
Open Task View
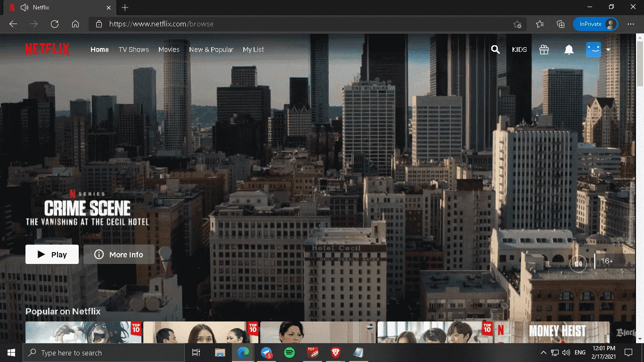[x=196, y=353]
